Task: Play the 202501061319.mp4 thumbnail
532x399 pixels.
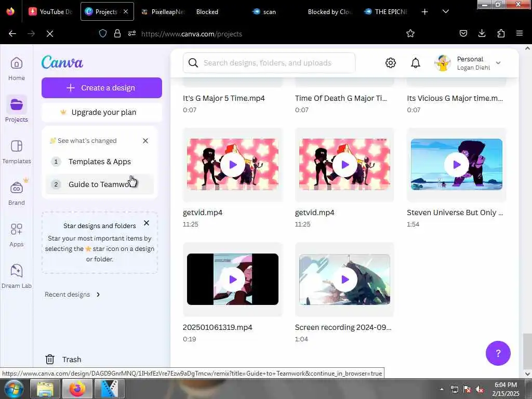Action: point(233,279)
